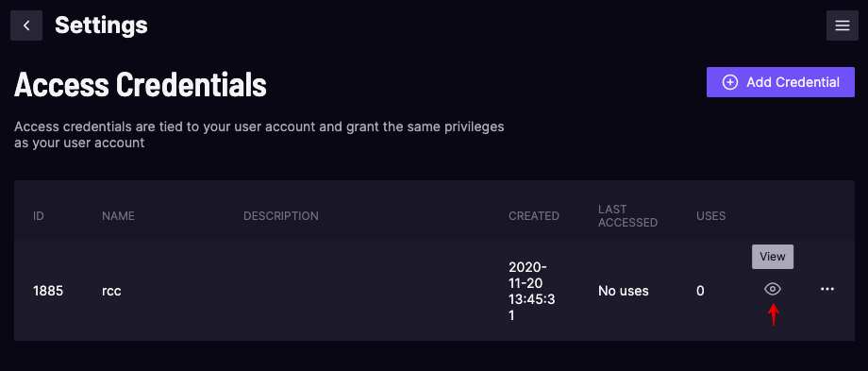Click the DESCRIPTION column header
868x371 pixels.
280,216
